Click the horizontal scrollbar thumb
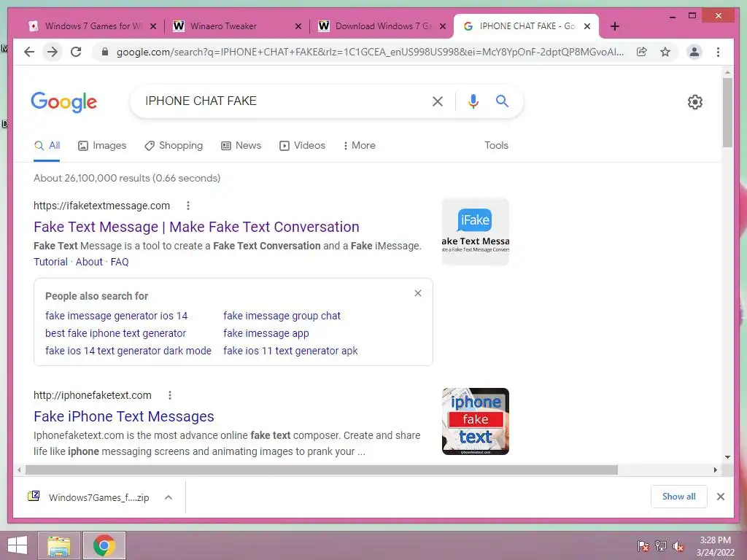The height and width of the screenshot is (560, 747). [x=322, y=470]
